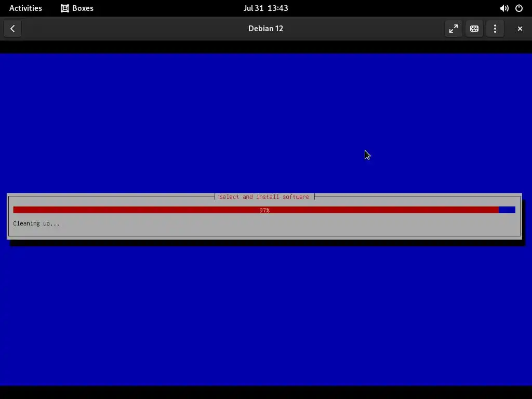Open the three-dot box actions menu
Image resolution: width=532 pixels, height=399 pixels.
(x=495, y=29)
